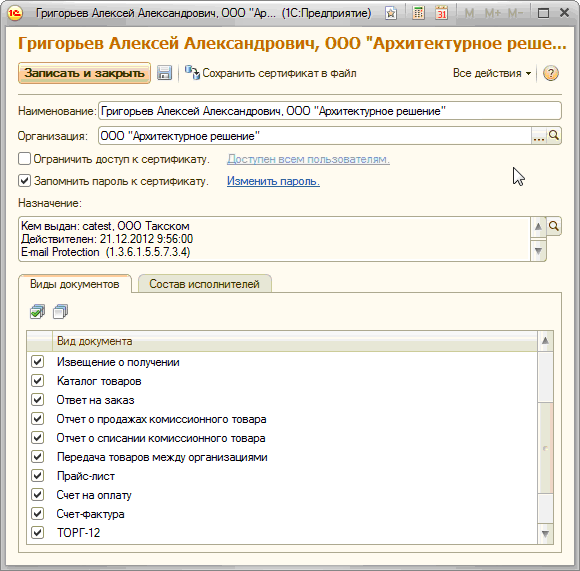Uncheck Счет на оплату checkbox
Image resolution: width=580 pixels, height=571 pixels.
37,494
